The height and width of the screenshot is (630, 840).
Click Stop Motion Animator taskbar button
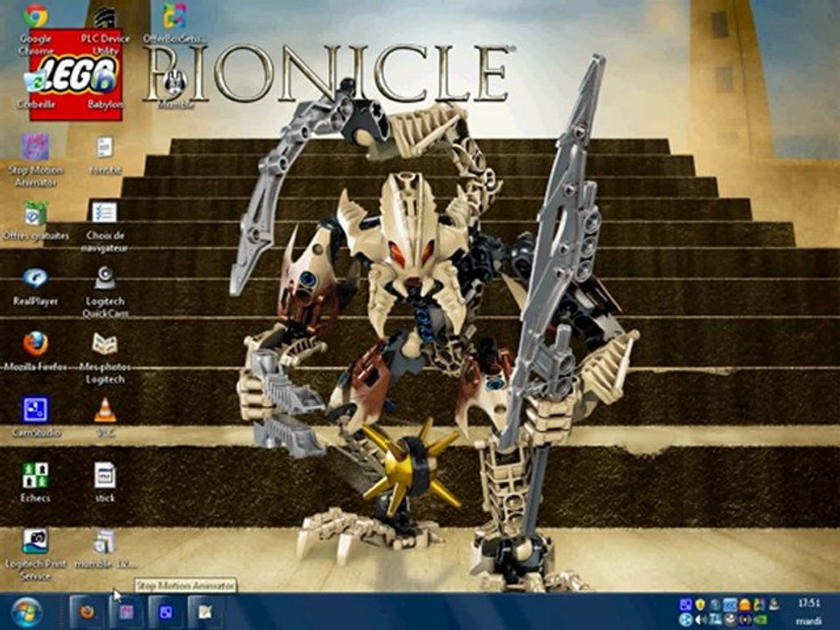tap(126, 612)
